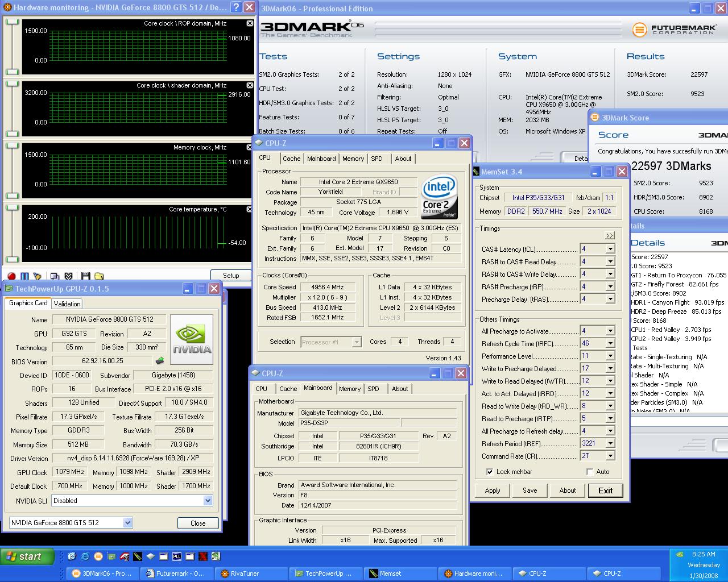Image resolution: width=728 pixels, height=582 pixels.
Task: Clear history with the broom icon
Action: [38, 276]
